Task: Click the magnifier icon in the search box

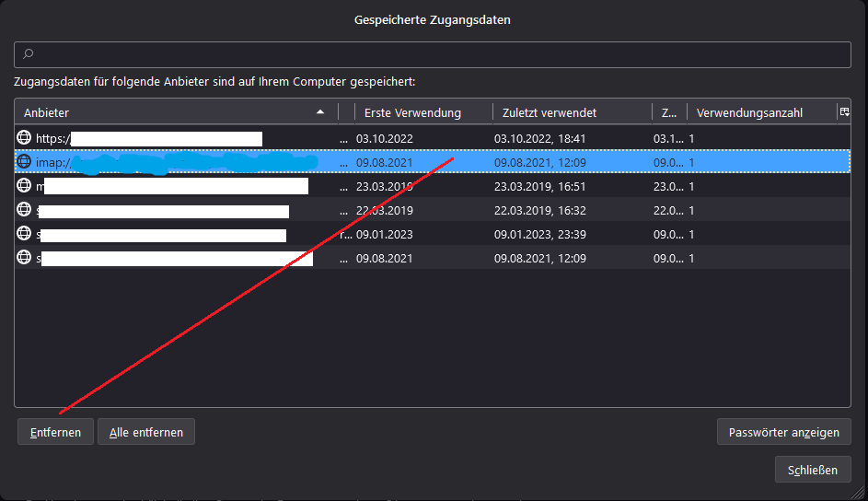Action: coord(28,55)
